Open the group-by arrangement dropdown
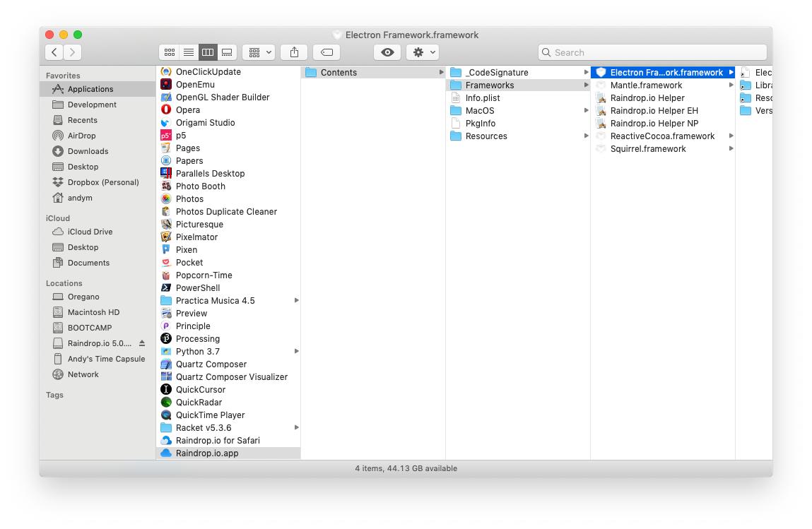The image size is (812, 529). tap(259, 52)
